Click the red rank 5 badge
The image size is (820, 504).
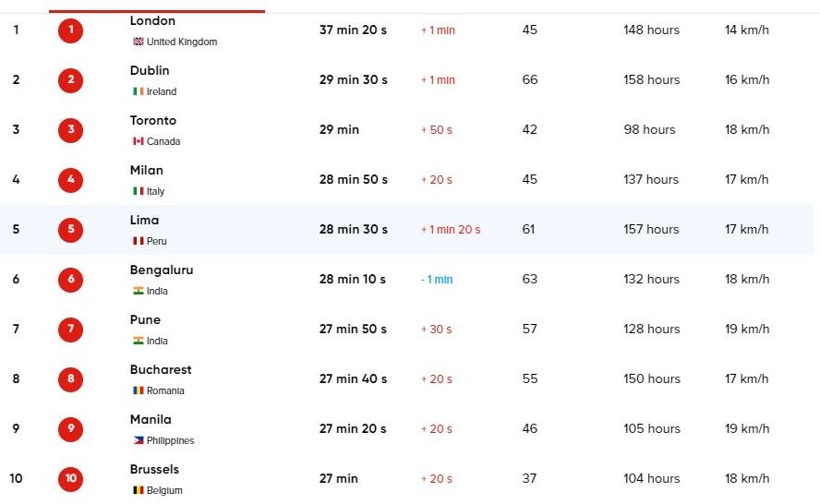[71, 230]
